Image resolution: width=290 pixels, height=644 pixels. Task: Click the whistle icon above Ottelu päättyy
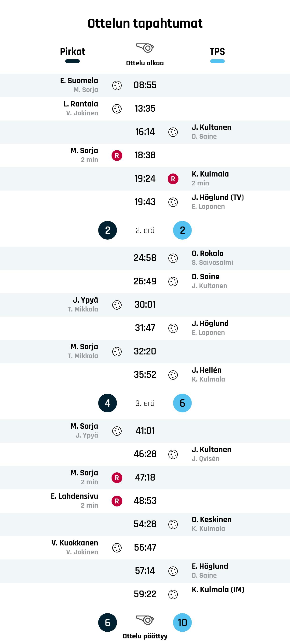click(145, 620)
